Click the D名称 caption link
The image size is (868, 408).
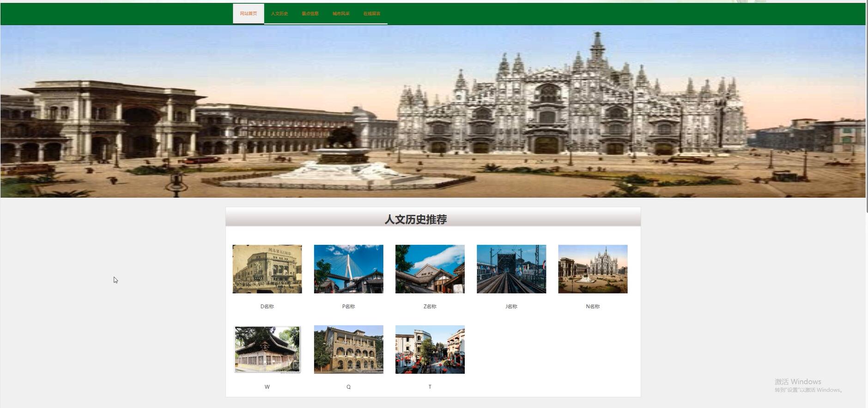click(267, 306)
